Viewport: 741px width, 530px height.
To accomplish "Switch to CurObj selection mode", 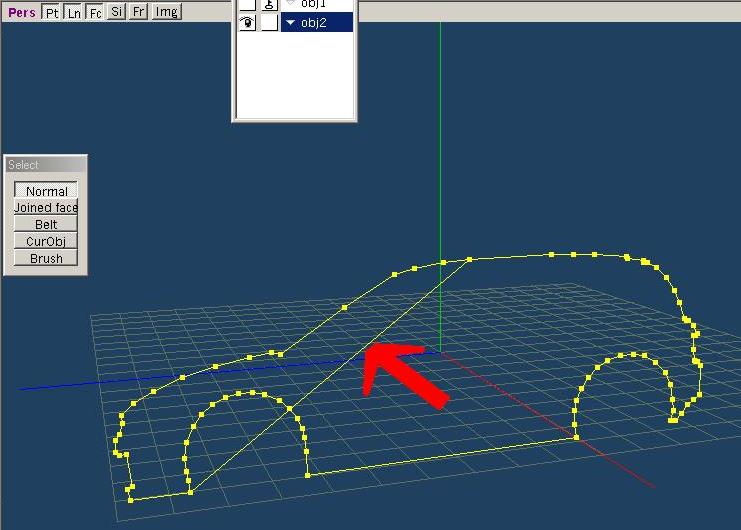I will pos(46,241).
